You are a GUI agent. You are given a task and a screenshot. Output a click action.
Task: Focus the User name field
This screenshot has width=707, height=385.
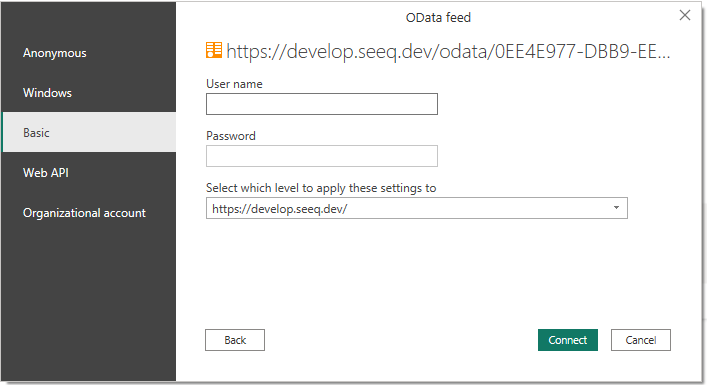[321, 104]
